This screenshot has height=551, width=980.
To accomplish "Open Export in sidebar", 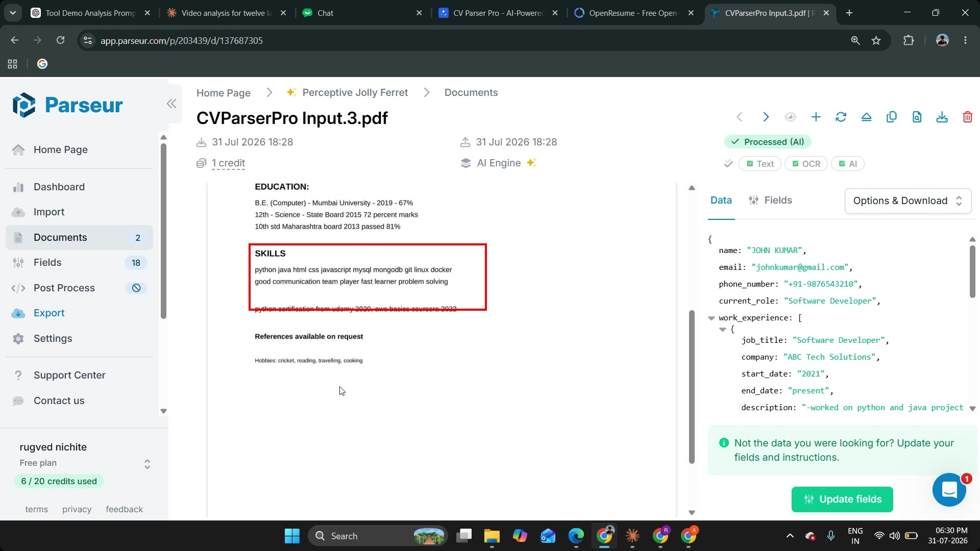I will coord(79,313).
